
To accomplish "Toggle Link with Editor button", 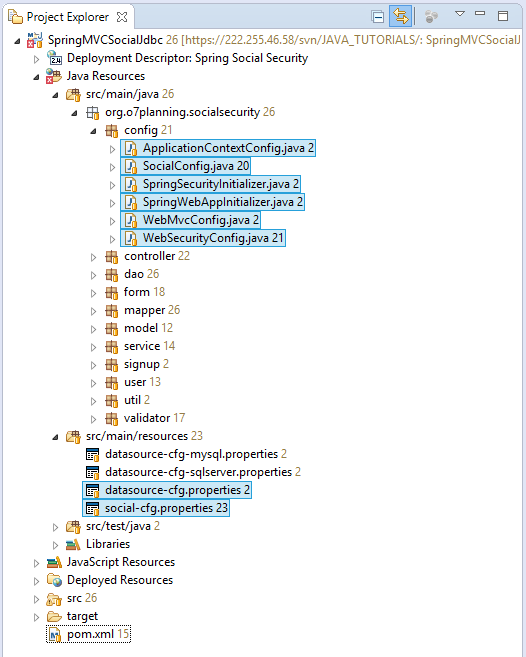I will tap(401, 17).
